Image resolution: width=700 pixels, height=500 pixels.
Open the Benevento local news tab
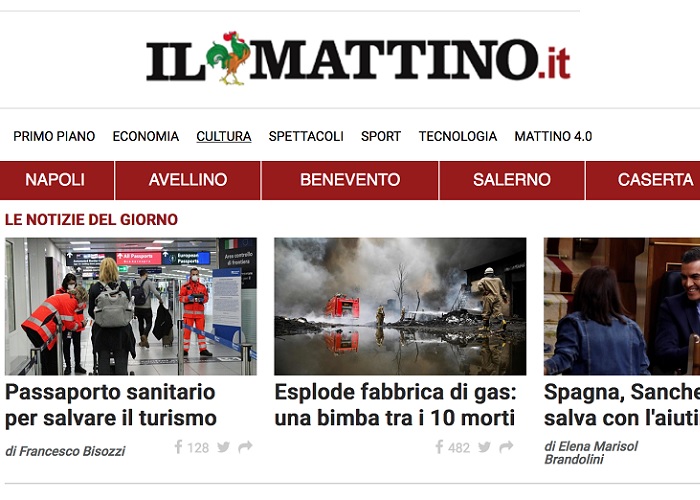tap(350, 180)
